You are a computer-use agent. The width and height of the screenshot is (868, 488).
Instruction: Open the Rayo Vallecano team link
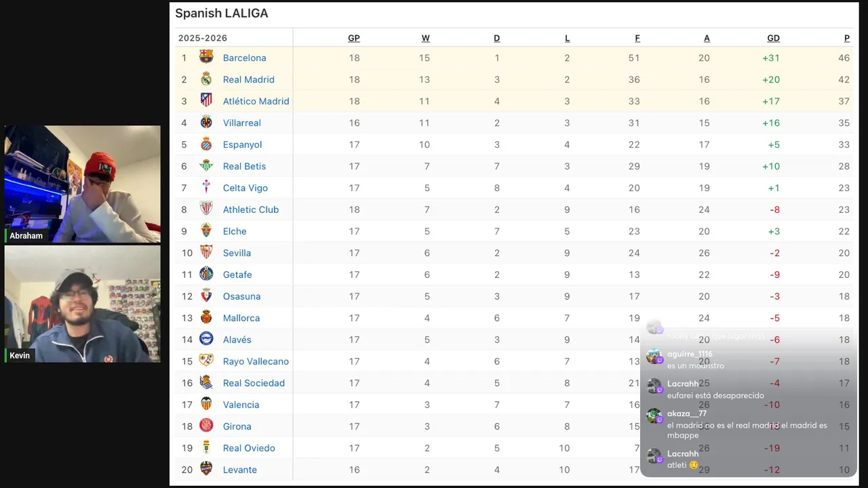click(256, 361)
